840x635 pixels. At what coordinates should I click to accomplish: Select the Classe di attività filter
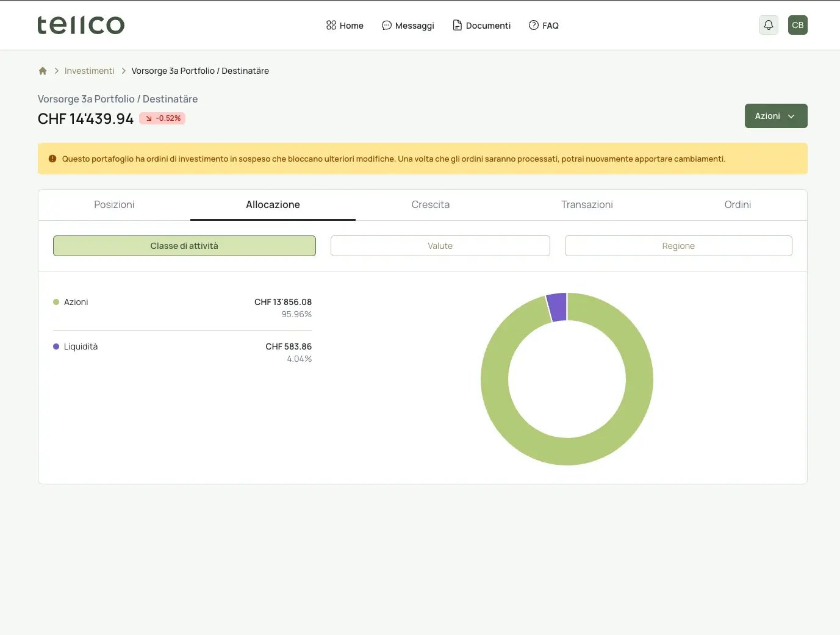point(184,246)
